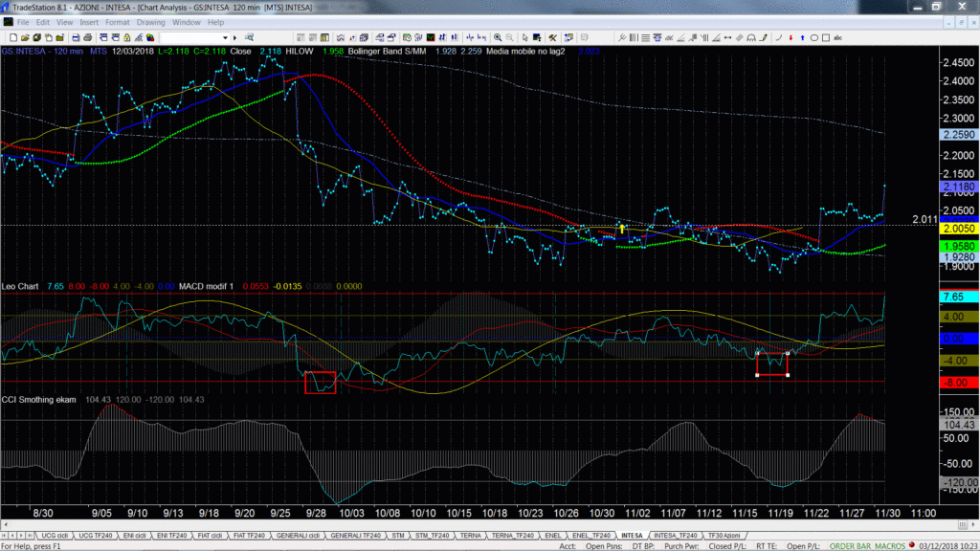
Task: Click the hammer and wrench toolbar icon
Action: click(x=552, y=37)
